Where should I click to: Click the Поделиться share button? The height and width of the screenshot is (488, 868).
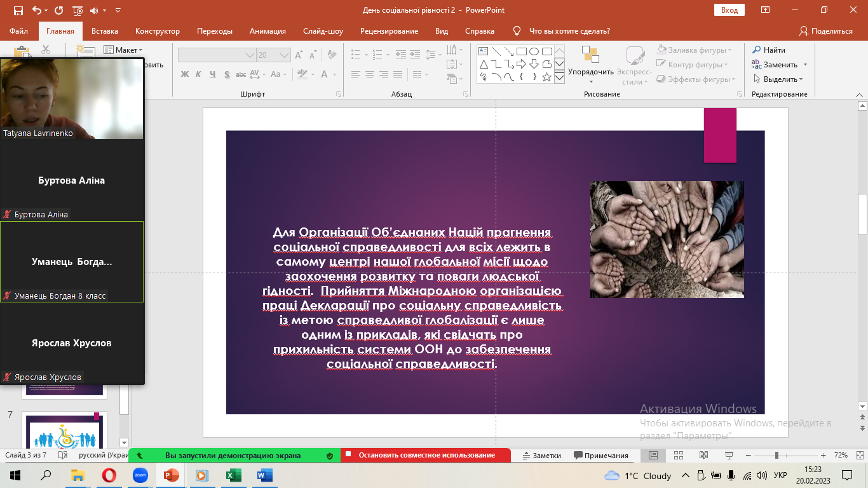(x=825, y=31)
